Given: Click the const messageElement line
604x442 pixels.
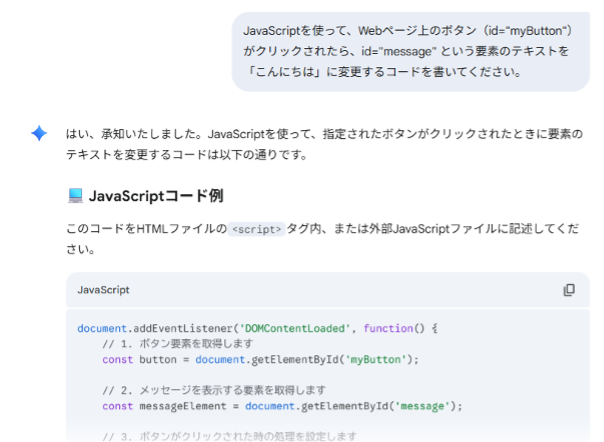Looking at the screenshot, I should (282, 406).
